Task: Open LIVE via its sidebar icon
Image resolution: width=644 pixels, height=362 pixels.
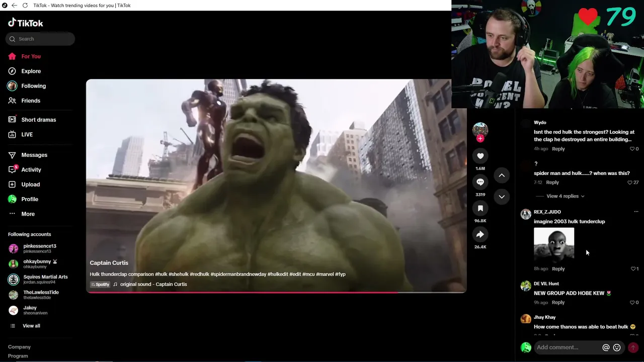Action: [12, 135]
